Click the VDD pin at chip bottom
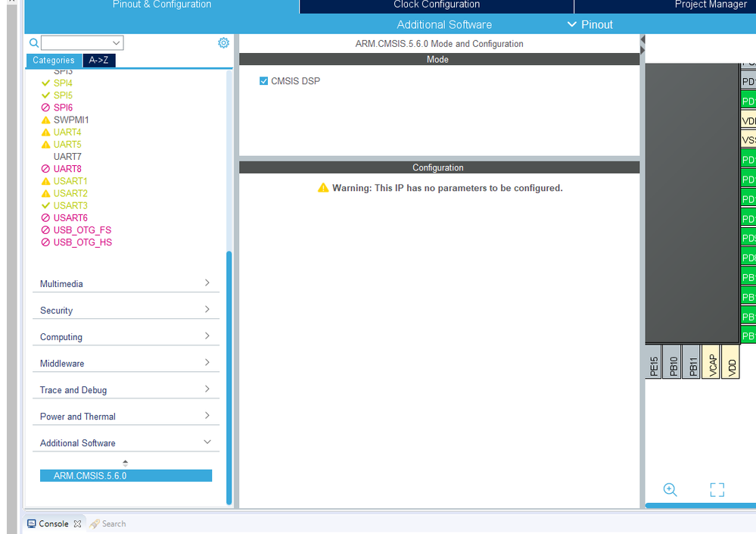756x534 pixels. (732, 362)
